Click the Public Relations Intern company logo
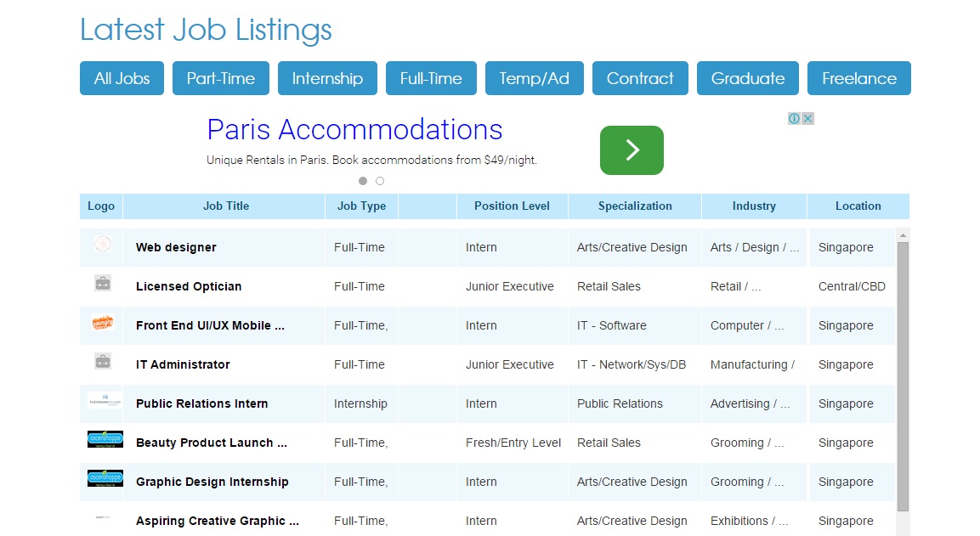Screen dimensions: 980x536 (x=105, y=400)
